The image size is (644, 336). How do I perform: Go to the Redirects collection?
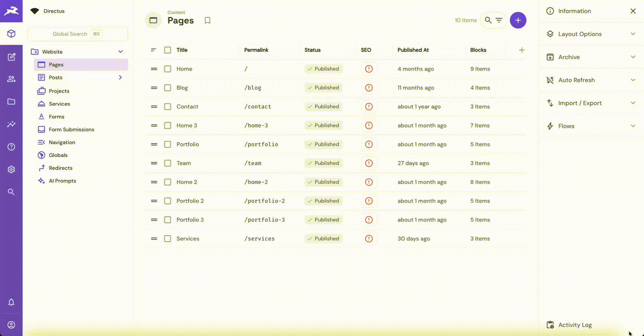60,168
